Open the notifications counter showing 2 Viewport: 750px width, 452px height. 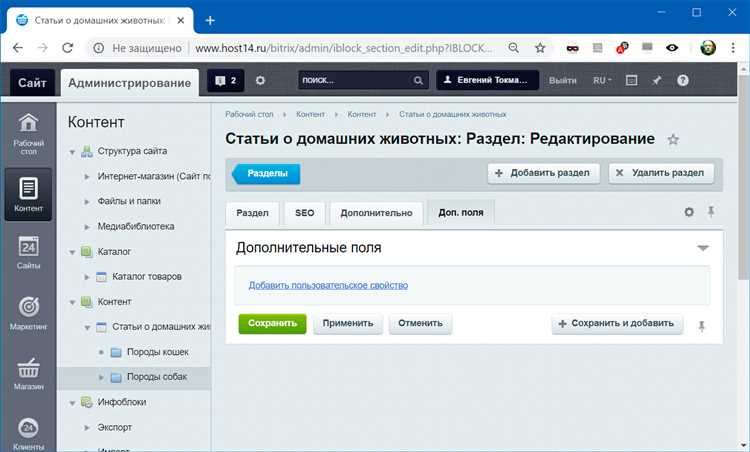(x=226, y=80)
